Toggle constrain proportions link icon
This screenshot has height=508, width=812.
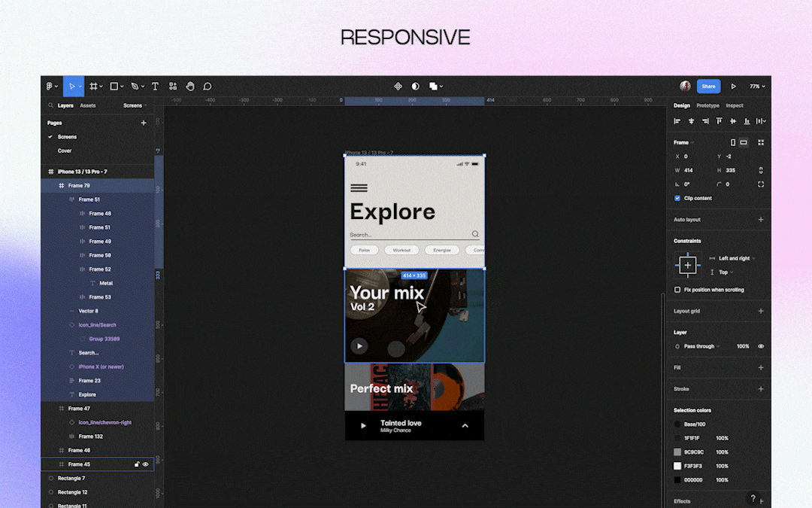(761, 170)
